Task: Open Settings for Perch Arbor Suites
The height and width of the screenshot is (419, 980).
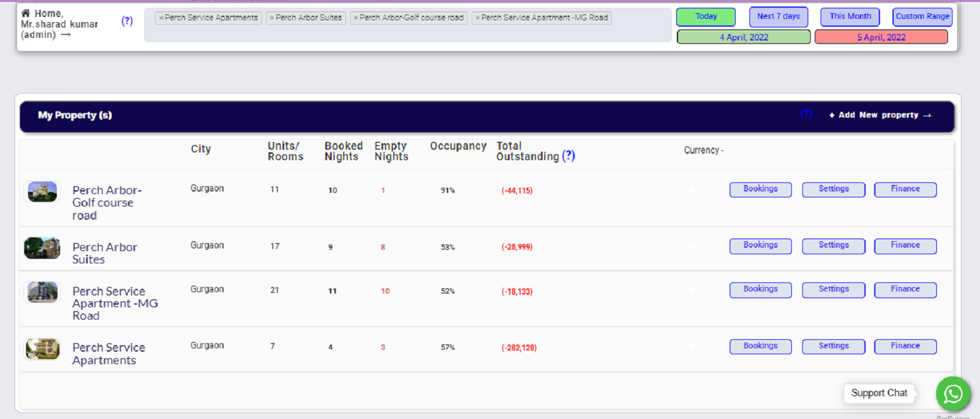Action: pos(834,246)
